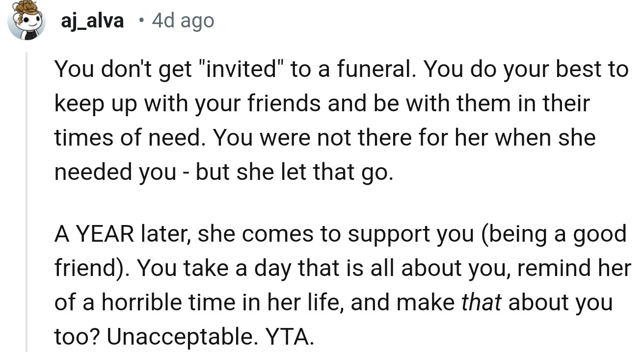Viewport: 644px width, 352px height.
Task: Open the aj_alva username profile link
Action: 92,21
